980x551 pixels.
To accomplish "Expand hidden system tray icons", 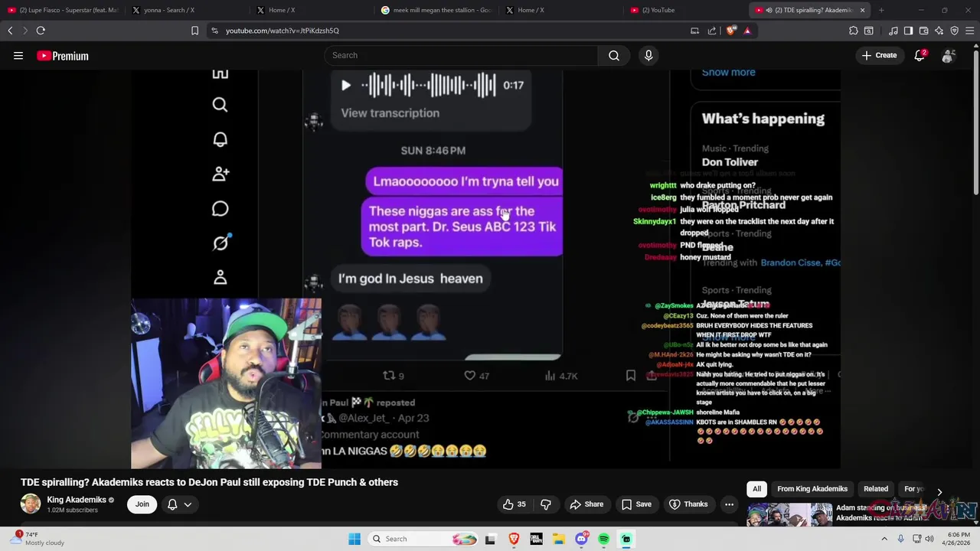I will coord(884,539).
